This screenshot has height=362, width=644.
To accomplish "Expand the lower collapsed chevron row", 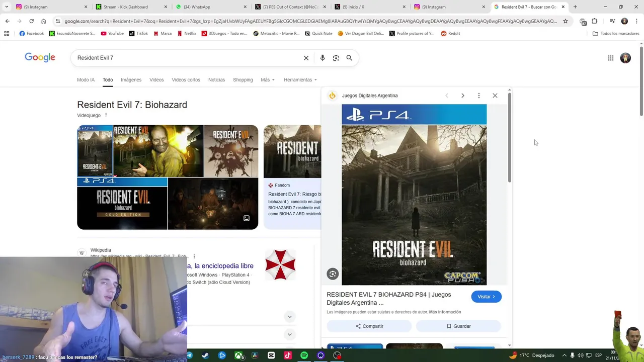I will tap(289, 334).
